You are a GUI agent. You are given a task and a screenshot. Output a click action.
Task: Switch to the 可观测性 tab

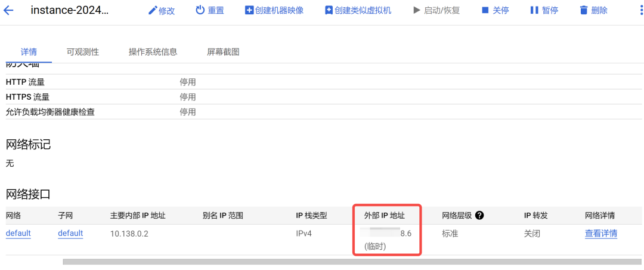pyautogui.click(x=82, y=52)
